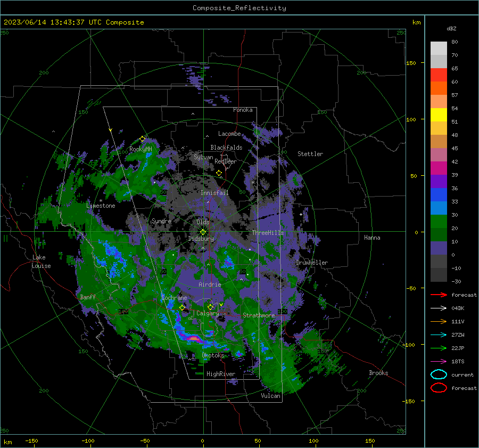Click the current legend label
The height and width of the screenshot is (448, 479).
[463, 374]
